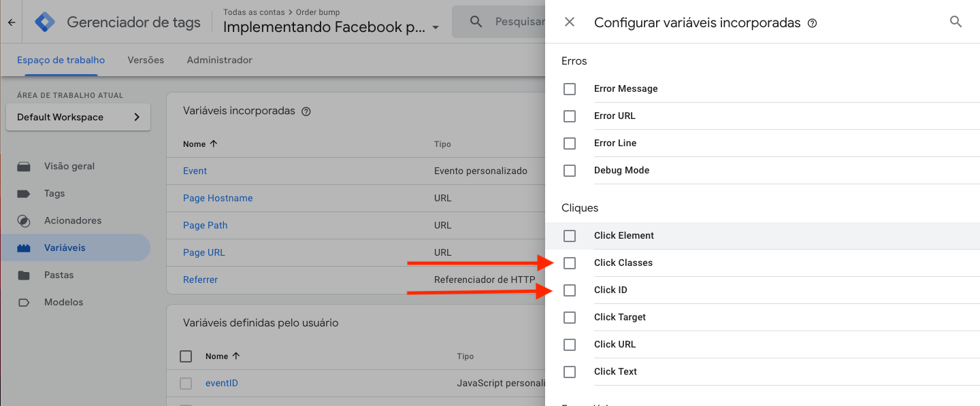Click help icon beside Variáveis incorporadas heading
The image size is (980, 406).
point(306,112)
